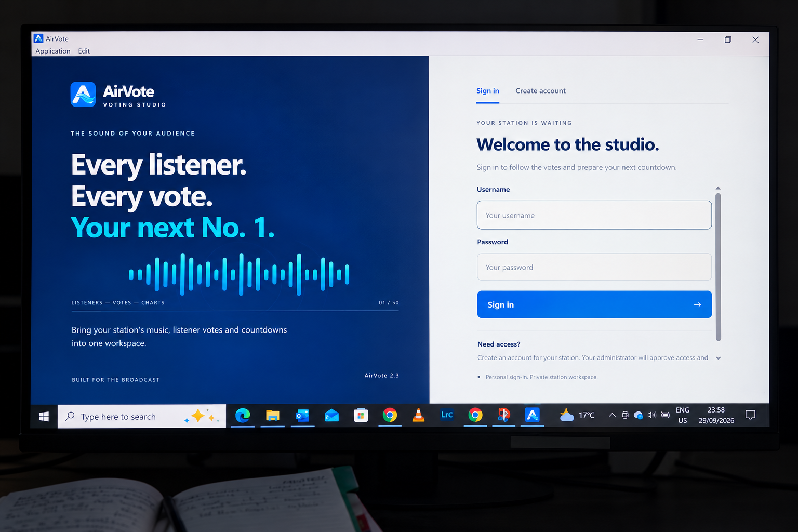Image resolution: width=798 pixels, height=532 pixels.
Task: Open File Explorer from the taskbar
Action: [273, 415]
